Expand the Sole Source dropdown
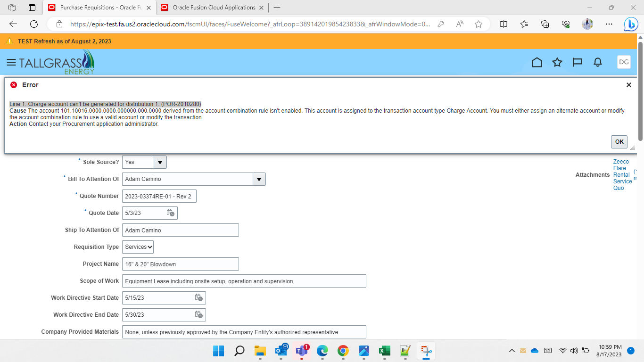The height and width of the screenshot is (362, 644). 160,162
